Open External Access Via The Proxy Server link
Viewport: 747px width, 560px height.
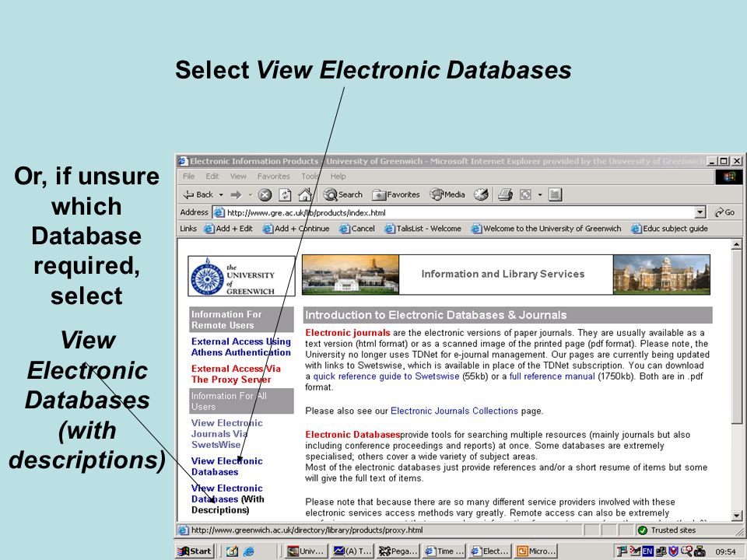tap(236, 374)
